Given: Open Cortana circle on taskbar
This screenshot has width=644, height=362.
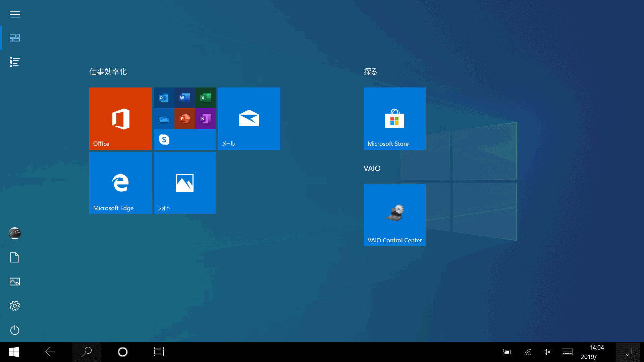Looking at the screenshot, I should point(123,352).
